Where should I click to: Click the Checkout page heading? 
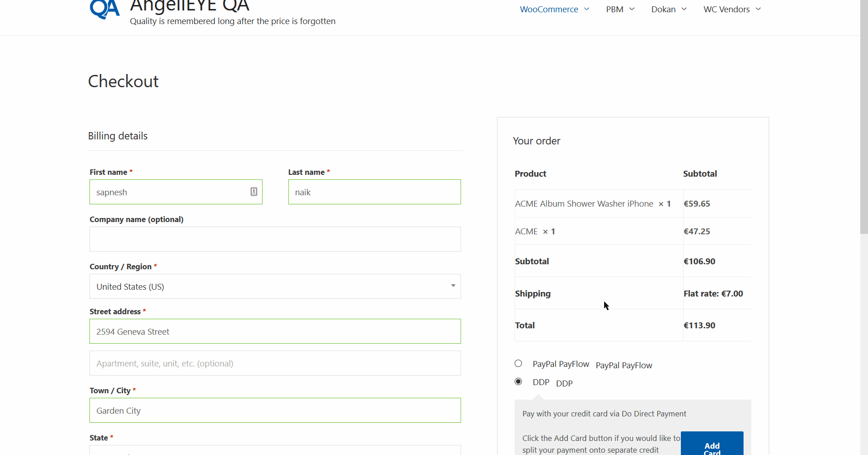tap(123, 81)
